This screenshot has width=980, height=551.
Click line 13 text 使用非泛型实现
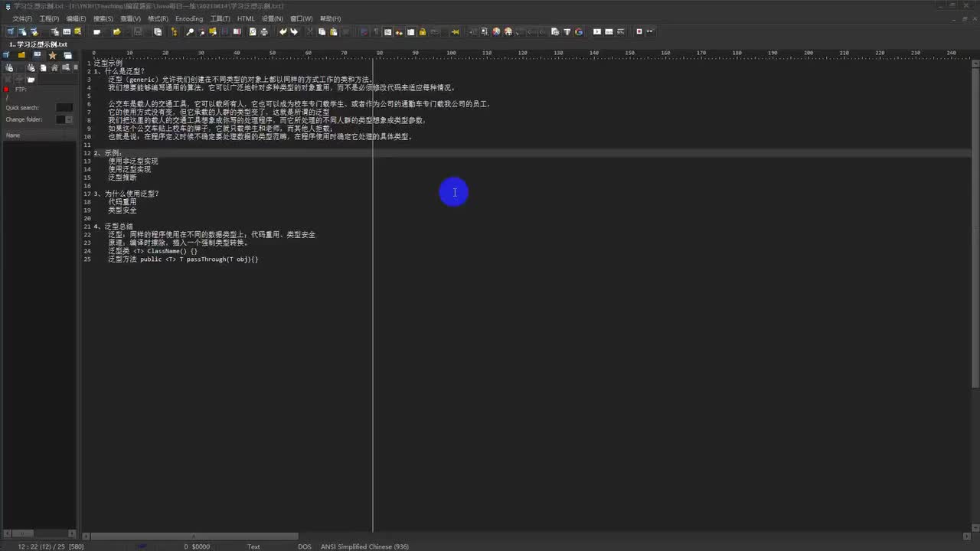tap(133, 161)
